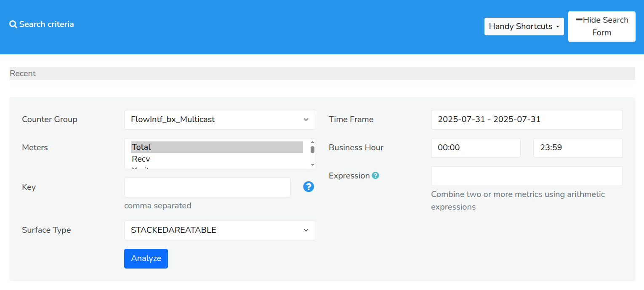Viewport: 644px width, 290px height.
Task: Click the Key input field
Action: (x=207, y=187)
